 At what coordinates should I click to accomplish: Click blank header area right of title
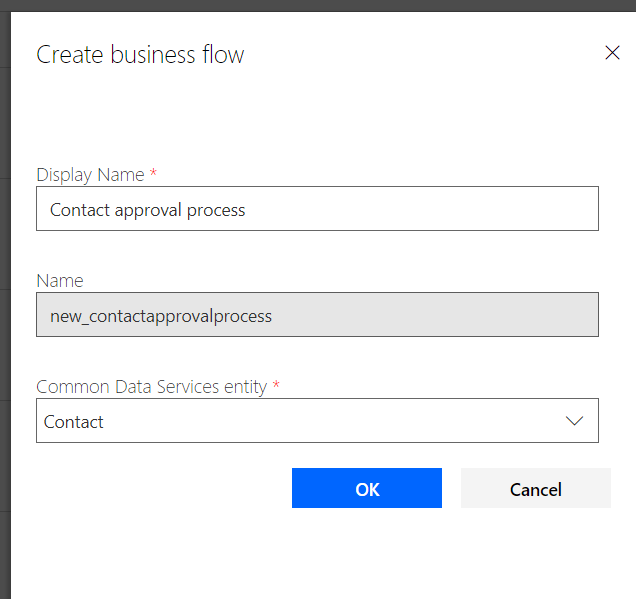pos(420,55)
